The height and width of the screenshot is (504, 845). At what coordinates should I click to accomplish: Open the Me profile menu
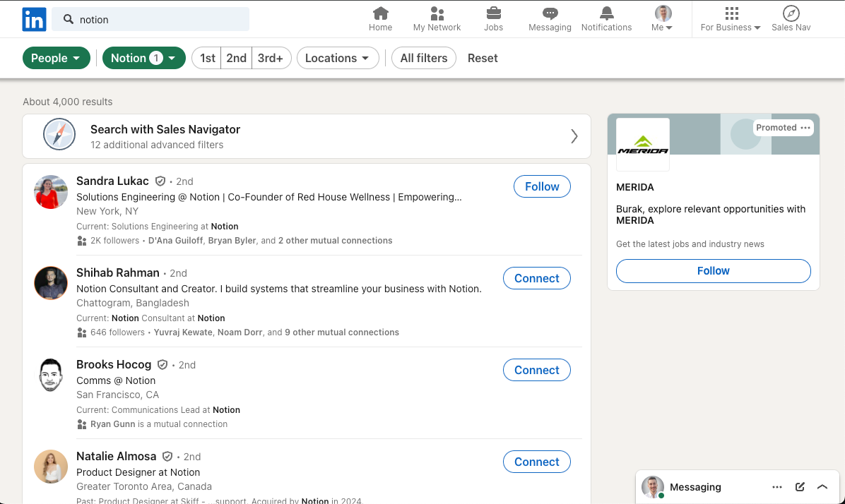point(662,19)
